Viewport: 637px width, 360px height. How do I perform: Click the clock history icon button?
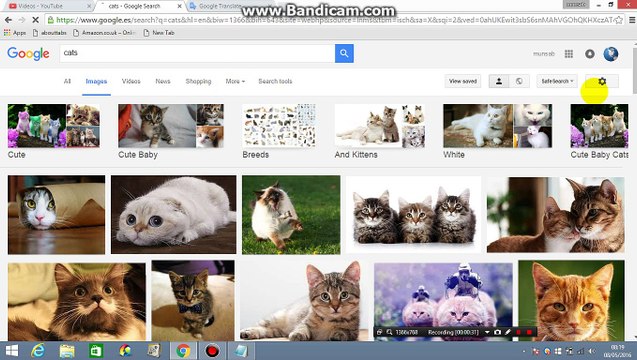pyautogui.click(x=519, y=81)
